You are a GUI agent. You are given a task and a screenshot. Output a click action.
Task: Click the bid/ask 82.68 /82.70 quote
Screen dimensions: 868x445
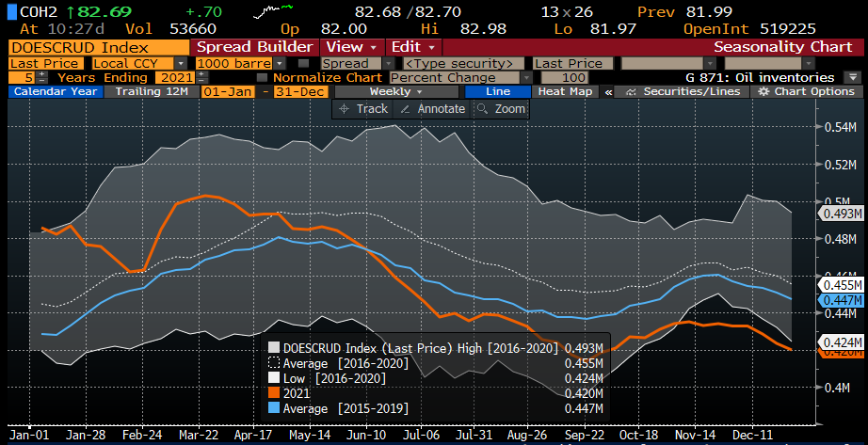(408, 11)
